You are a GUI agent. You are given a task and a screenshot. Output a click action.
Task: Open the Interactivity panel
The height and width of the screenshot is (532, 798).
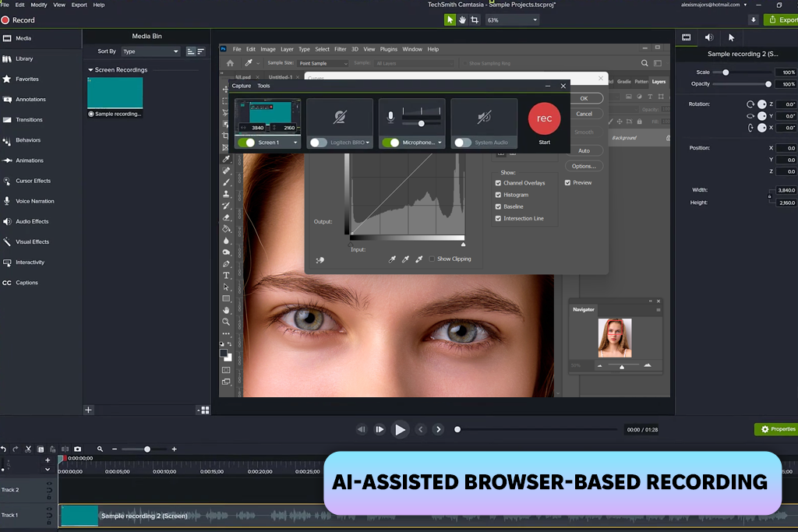24,262
